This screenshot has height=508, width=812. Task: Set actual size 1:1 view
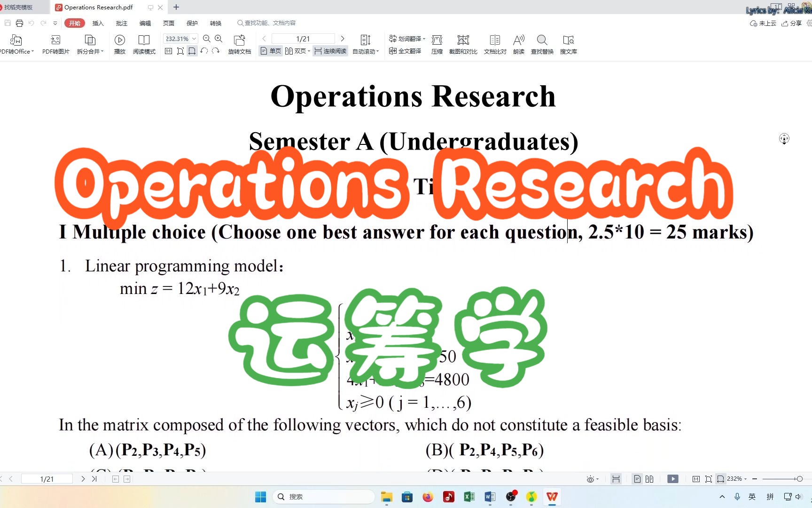click(x=168, y=51)
